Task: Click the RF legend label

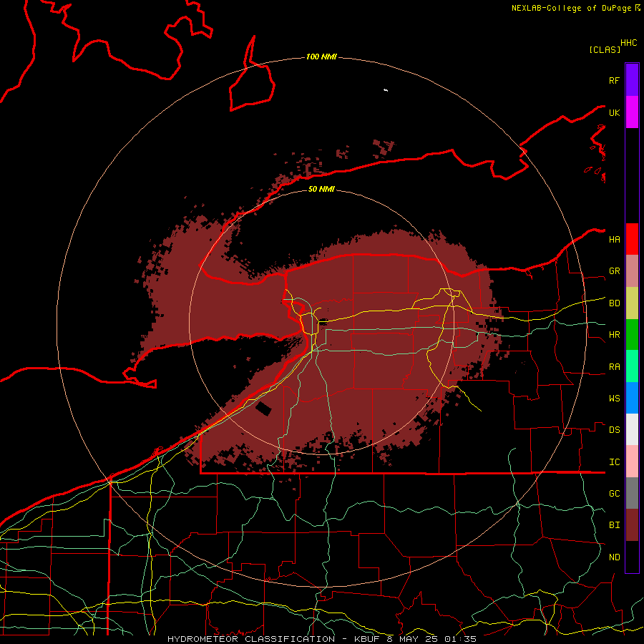Action: point(614,80)
